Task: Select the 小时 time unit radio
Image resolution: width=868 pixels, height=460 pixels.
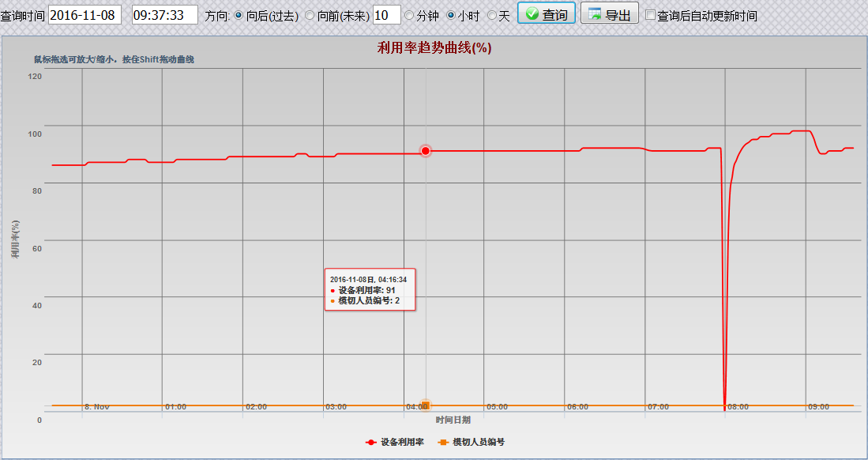Action: pos(451,15)
